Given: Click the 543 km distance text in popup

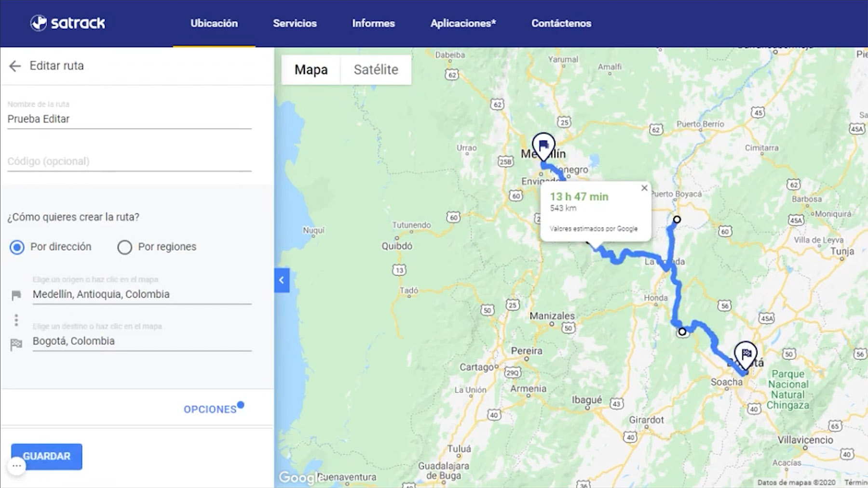Looking at the screenshot, I should pyautogui.click(x=563, y=208).
